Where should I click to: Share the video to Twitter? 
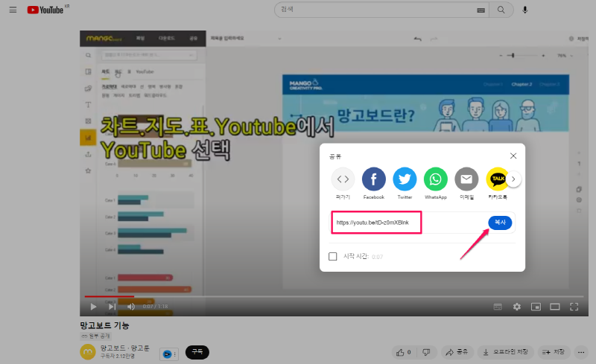(x=405, y=183)
